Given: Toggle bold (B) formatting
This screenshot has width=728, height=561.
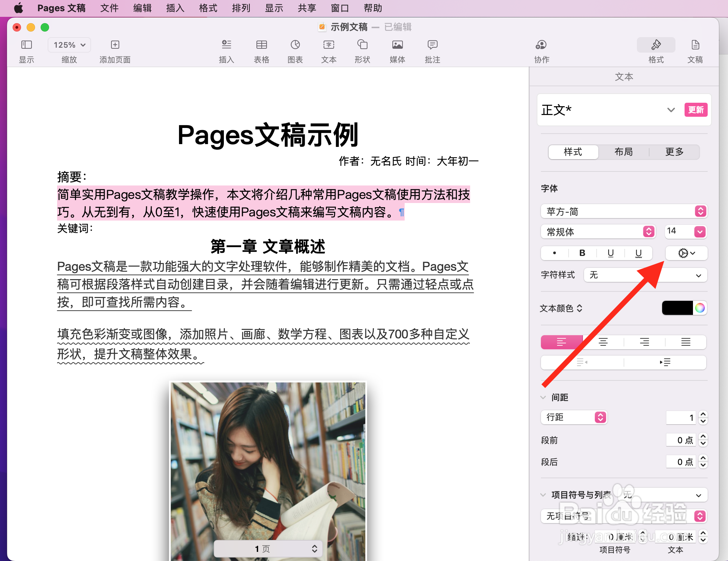Looking at the screenshot, I should point(582,253).
